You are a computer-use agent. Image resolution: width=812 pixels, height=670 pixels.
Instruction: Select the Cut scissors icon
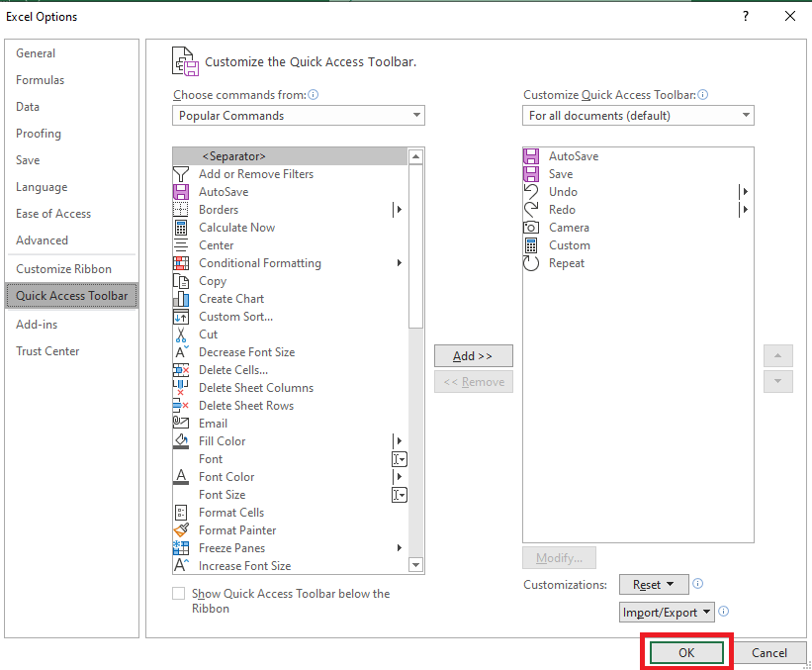tap(181, 335)
